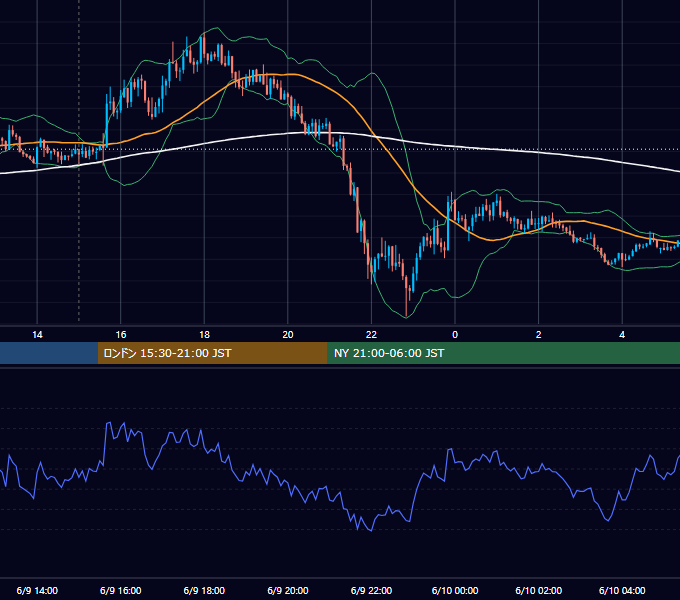Viewport: 680px width, 600px height.
Task: Click time axis label 16
Action: click(x=121, y=335)
